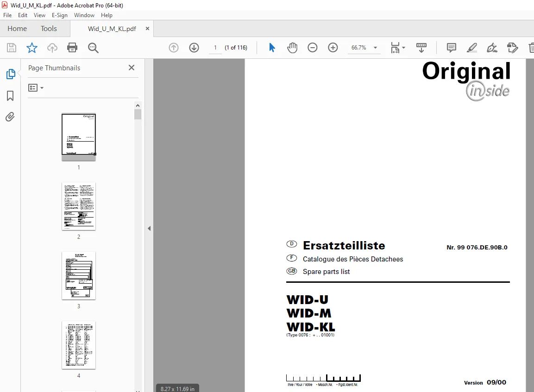Open the File menu

(x=7, y=15)
